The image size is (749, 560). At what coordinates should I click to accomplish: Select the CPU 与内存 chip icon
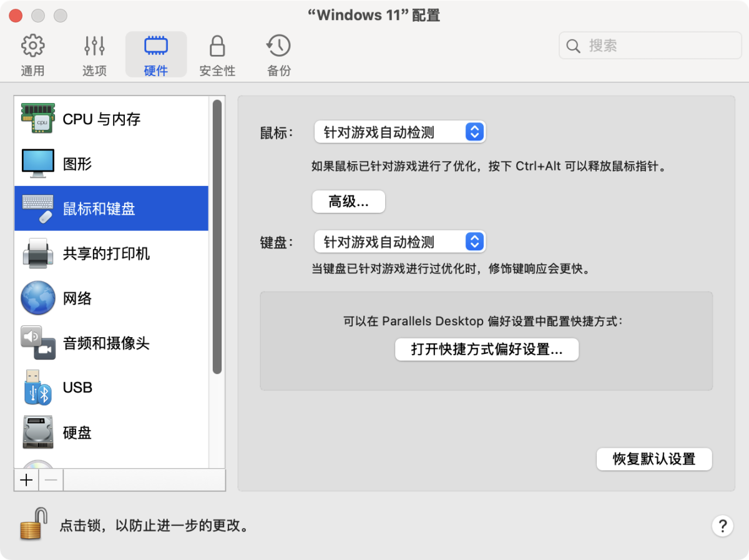point(38,119)
